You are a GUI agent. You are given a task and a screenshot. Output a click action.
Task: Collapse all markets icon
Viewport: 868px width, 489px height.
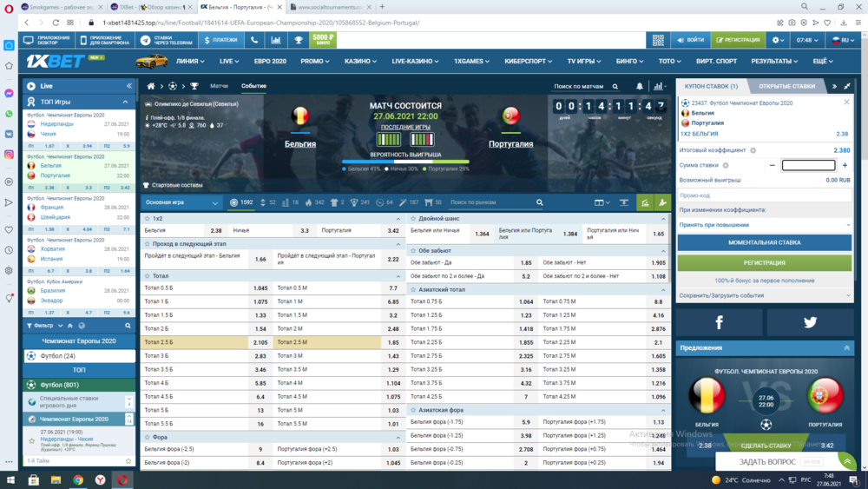tap(624, 202)
